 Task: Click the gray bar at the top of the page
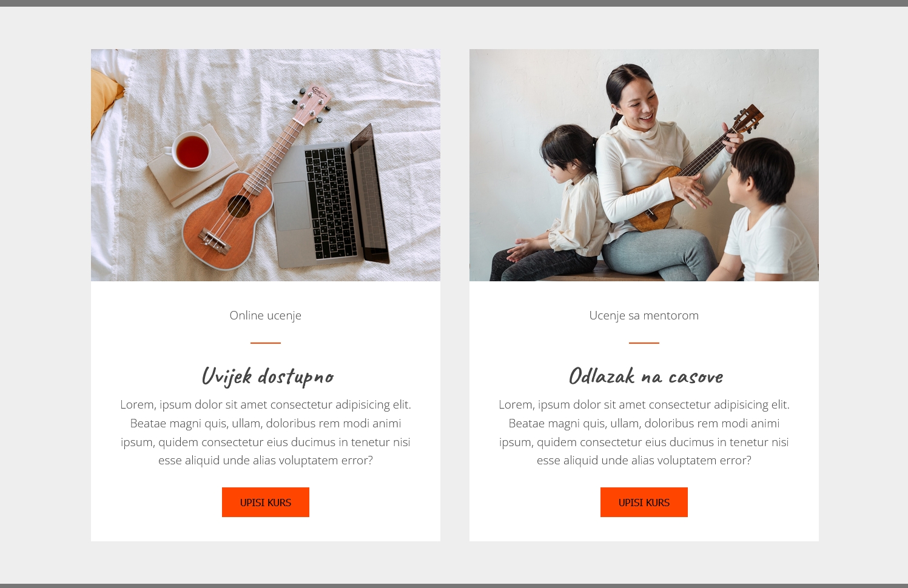click(x=454, y=3)
